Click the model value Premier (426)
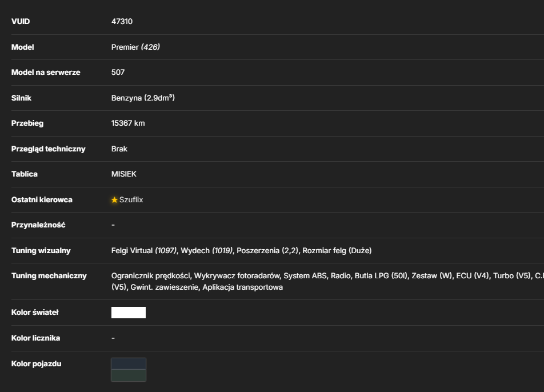The image size is (544, 392). pyautogui.click(x=135, y=47)
